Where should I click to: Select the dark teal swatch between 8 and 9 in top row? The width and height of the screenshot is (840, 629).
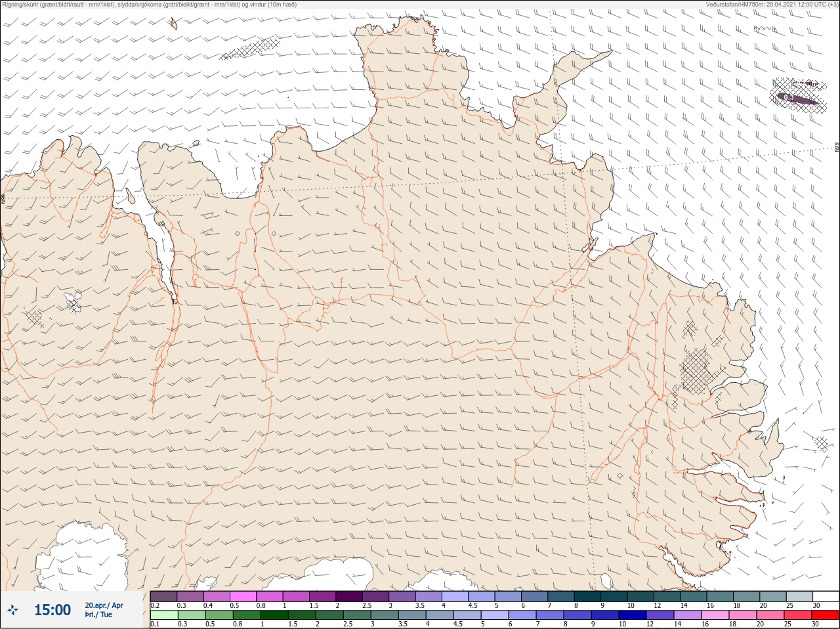[x=587, y=596]
